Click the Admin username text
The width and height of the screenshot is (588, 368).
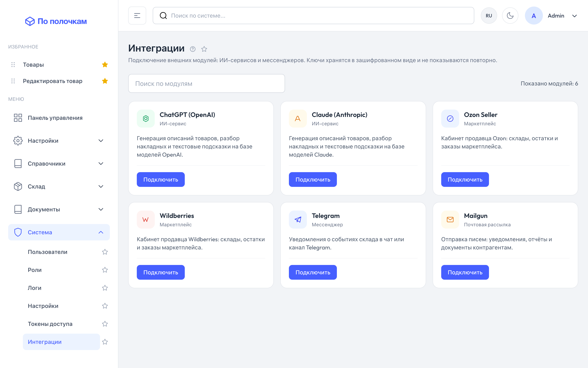click(556, 16)
